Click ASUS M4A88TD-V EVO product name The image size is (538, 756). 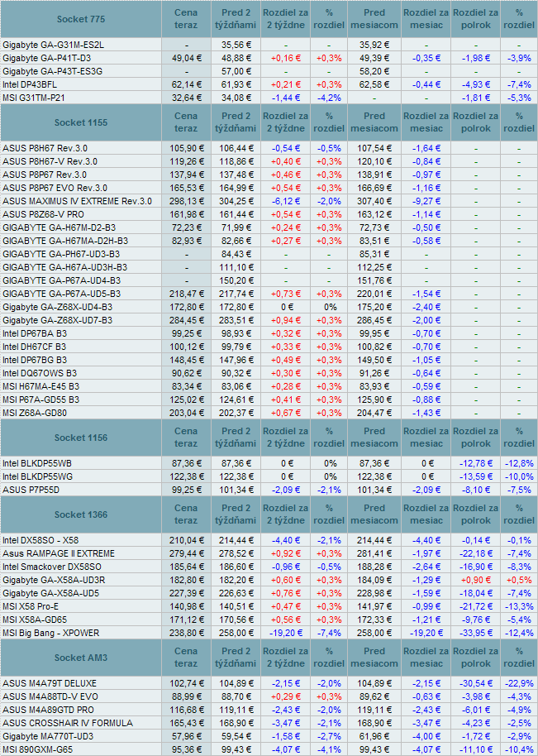click(50, 696)
